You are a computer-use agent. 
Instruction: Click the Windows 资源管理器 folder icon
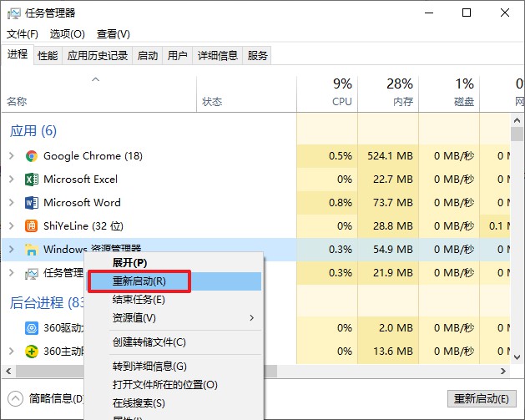32,250
